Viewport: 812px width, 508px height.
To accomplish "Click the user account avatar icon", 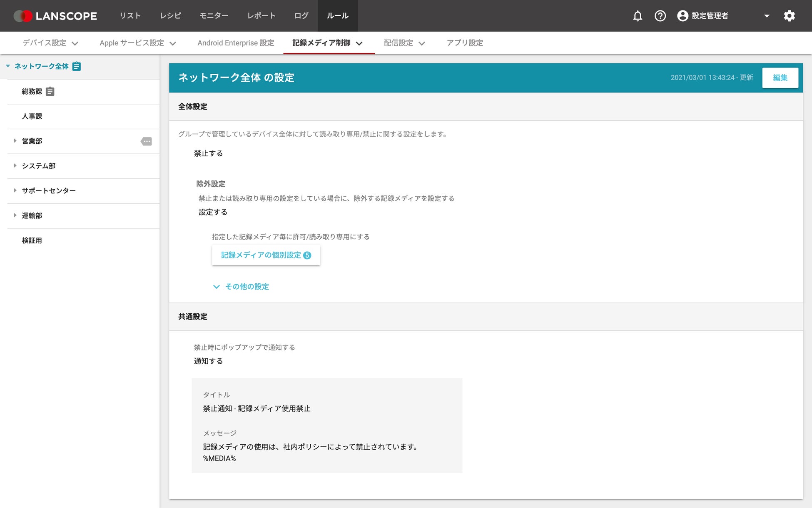I will [x=682, y=16].
